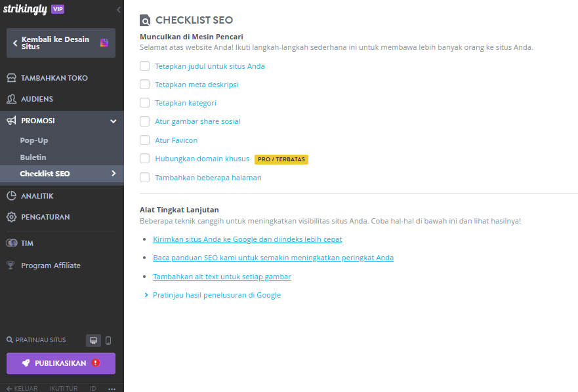Click the store icon beside Tambahkan Toko

click(11, 78)
